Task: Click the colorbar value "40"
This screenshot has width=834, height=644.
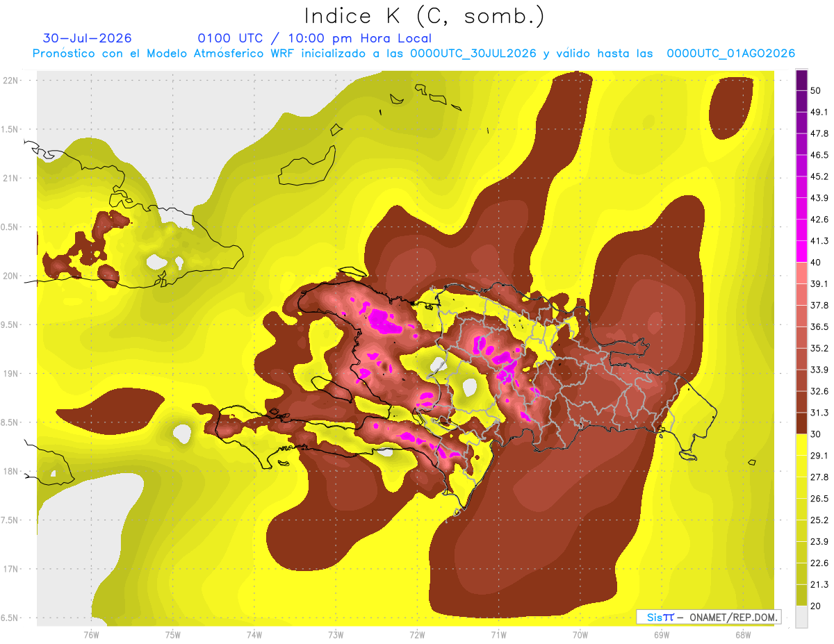Action: (x=816, y=262)
